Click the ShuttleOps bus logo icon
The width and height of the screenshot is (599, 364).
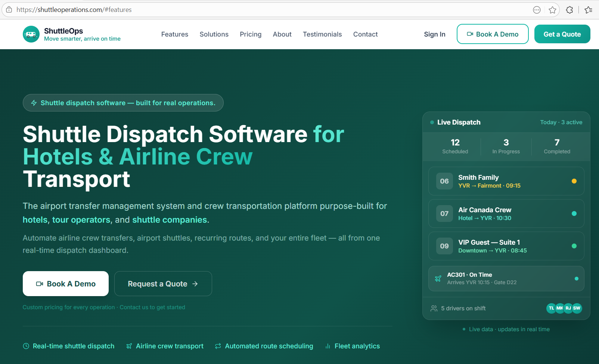click(x=31, y=34)
